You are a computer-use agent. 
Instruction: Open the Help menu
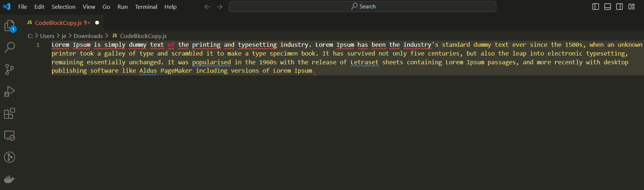[170, 7]
